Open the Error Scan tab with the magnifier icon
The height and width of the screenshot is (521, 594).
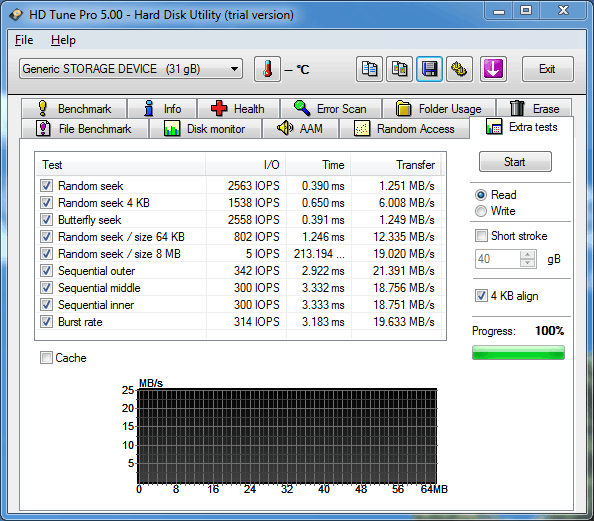(331, 109)
